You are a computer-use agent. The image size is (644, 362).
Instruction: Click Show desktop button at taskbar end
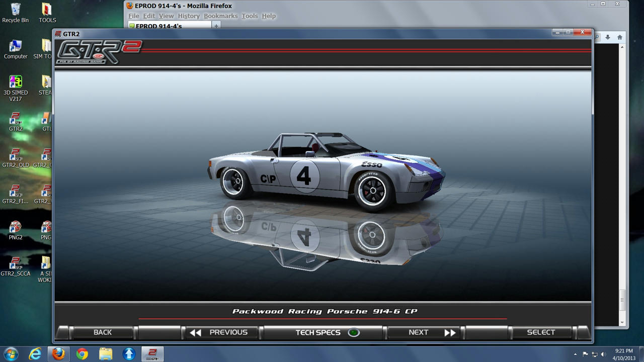point(640,354)
